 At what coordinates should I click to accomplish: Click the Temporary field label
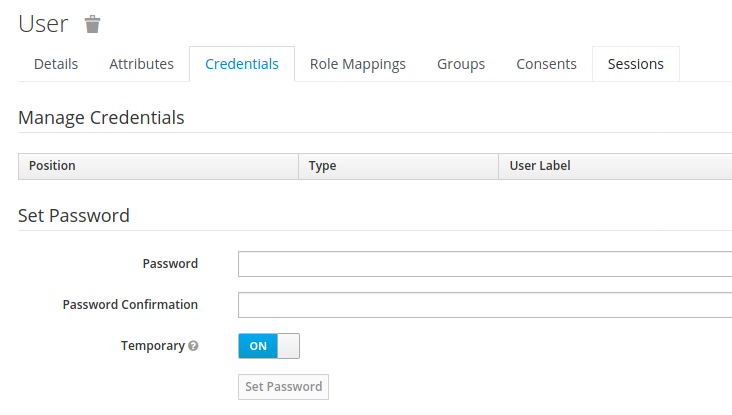tap(153, 346)
